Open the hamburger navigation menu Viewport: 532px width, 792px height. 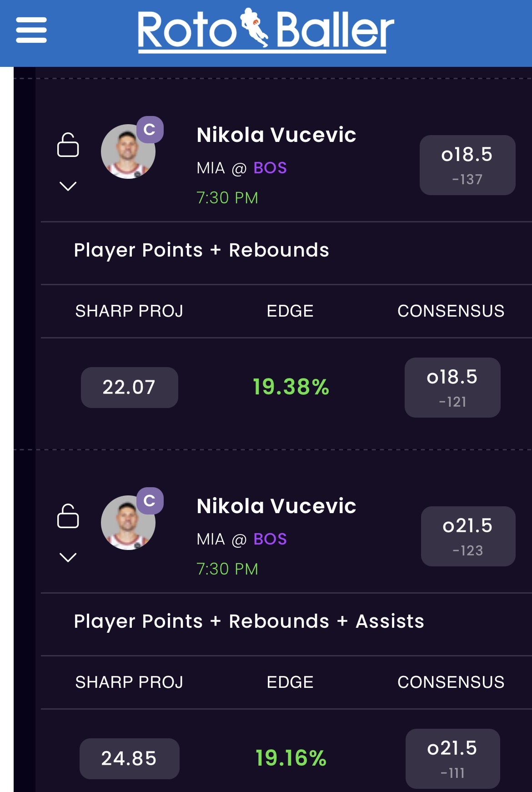pos(31,30)
